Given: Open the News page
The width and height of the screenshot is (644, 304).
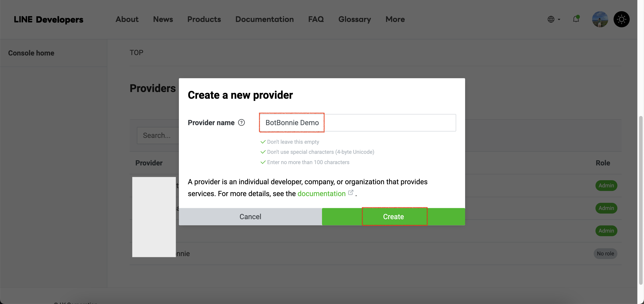Looking at the screenshot, I should tap(163, 19).
